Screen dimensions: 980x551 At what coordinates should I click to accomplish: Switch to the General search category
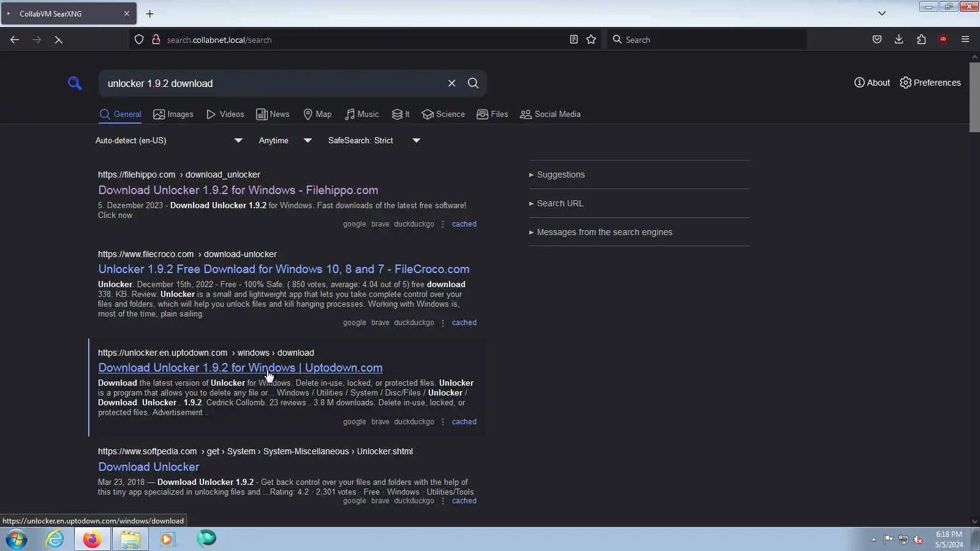point(121,114)
